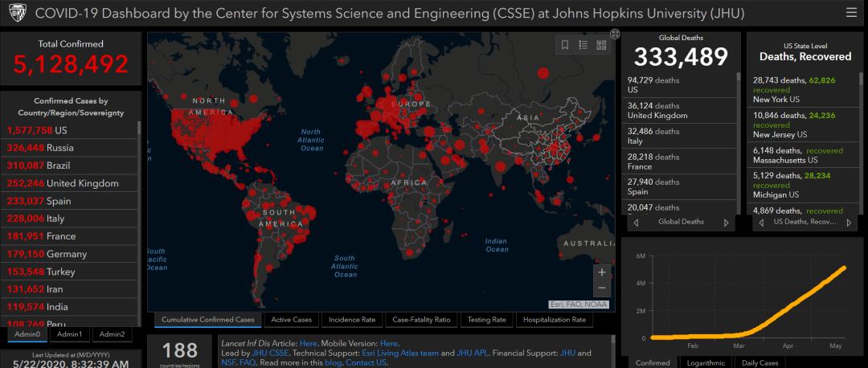This screenshot has width=868, height=368.
Task: Select Russia in confirmed cases list
Action: coord(69,148)
